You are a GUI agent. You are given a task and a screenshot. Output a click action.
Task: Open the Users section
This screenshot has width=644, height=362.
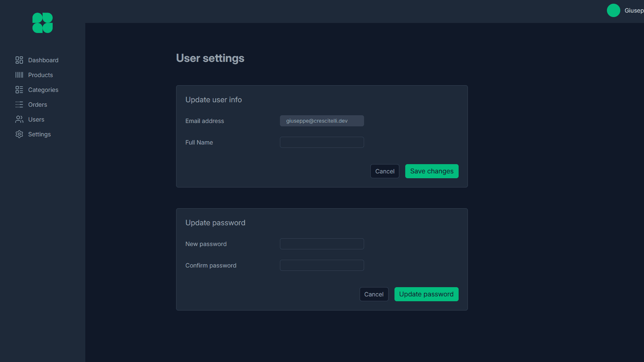point(36,119)
